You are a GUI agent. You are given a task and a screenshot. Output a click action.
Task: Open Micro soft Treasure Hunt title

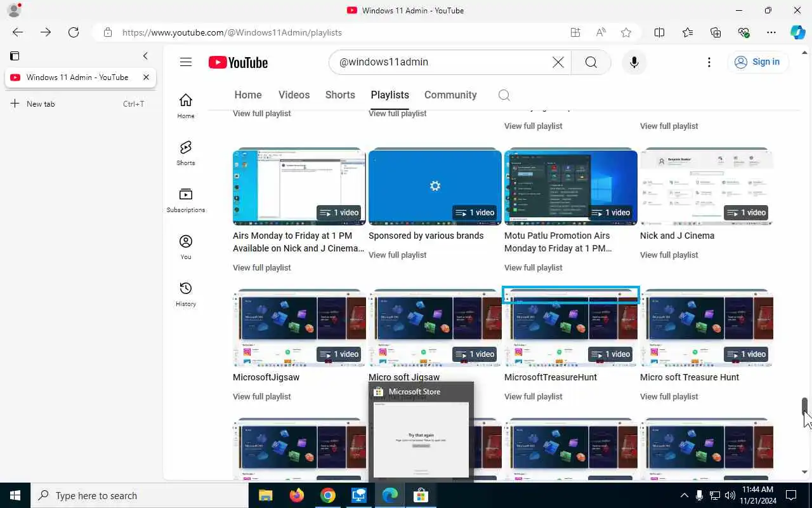point(690,377)
